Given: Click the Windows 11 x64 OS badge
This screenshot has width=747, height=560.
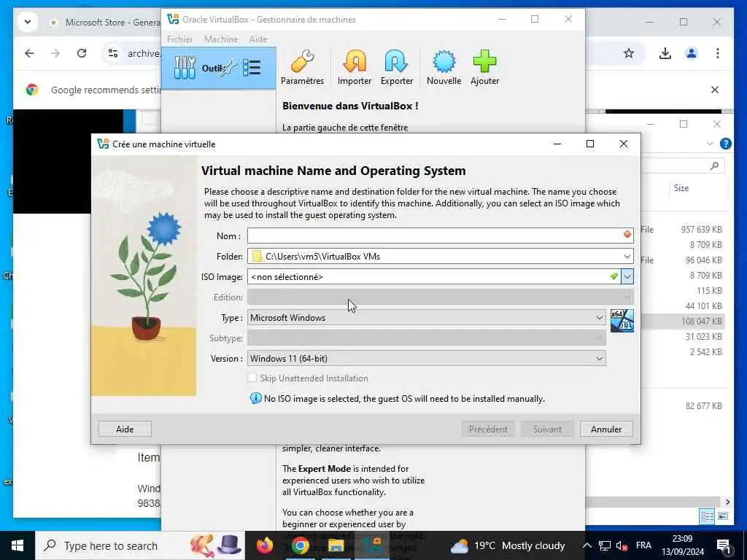Looking at the screenshot, I should [x=622, y=321].
